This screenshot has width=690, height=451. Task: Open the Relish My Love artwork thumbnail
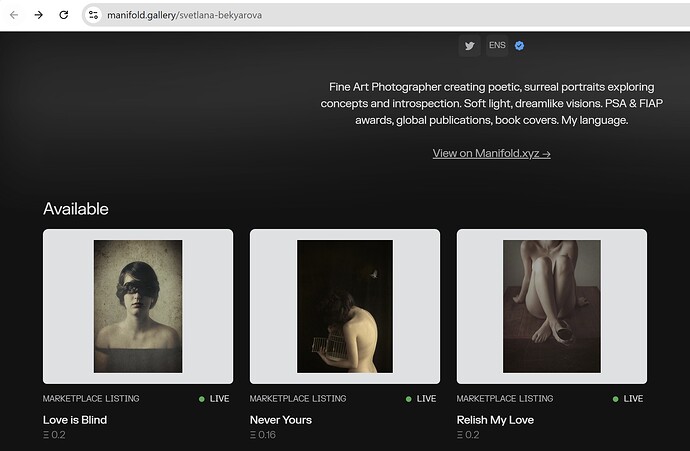[x=552, y=306]
